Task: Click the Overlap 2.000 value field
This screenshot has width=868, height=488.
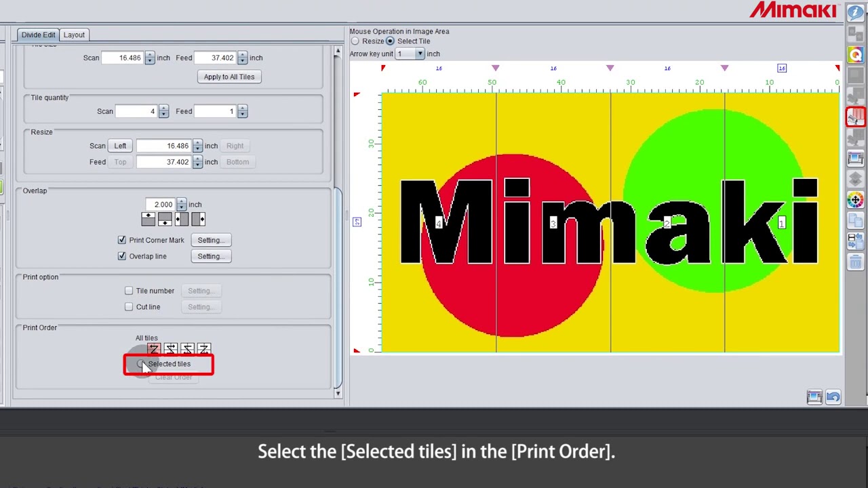Action: (161, 204)
